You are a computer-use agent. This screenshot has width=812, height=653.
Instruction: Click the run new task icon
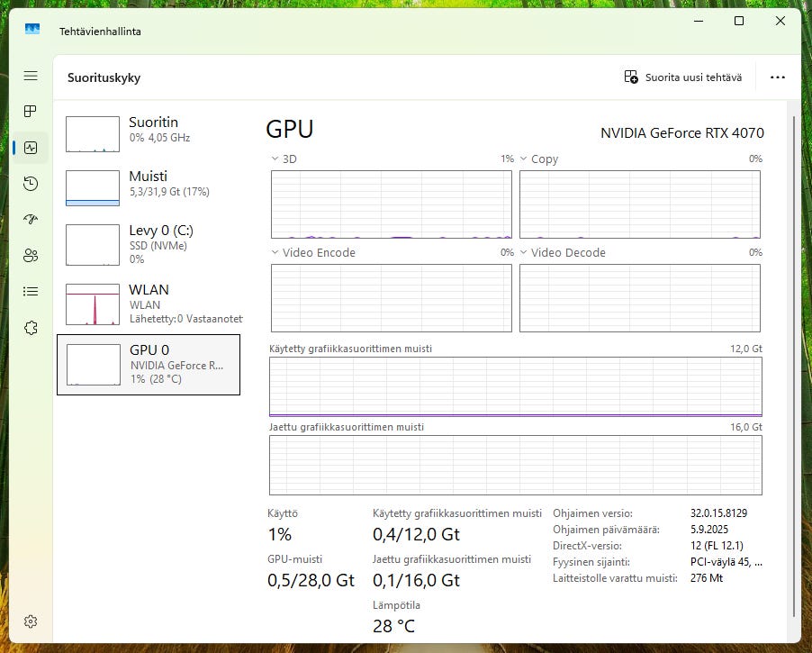click(631, 77)
